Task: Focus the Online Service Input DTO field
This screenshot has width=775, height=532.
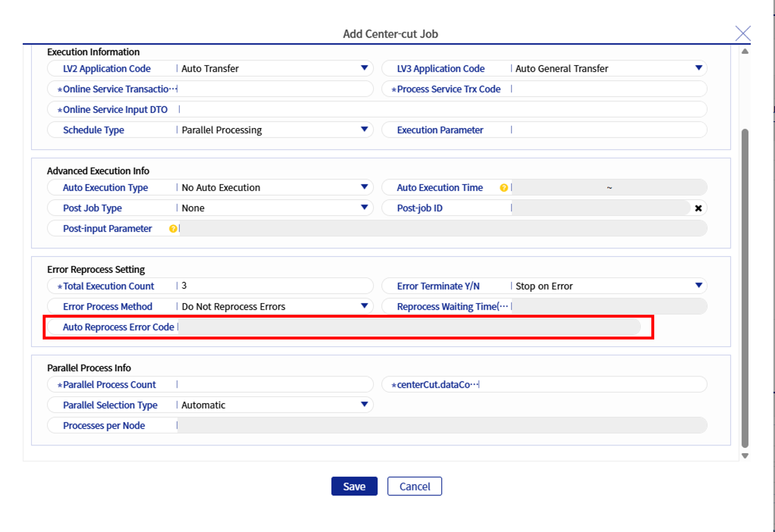Action: [x=441, y=110]
